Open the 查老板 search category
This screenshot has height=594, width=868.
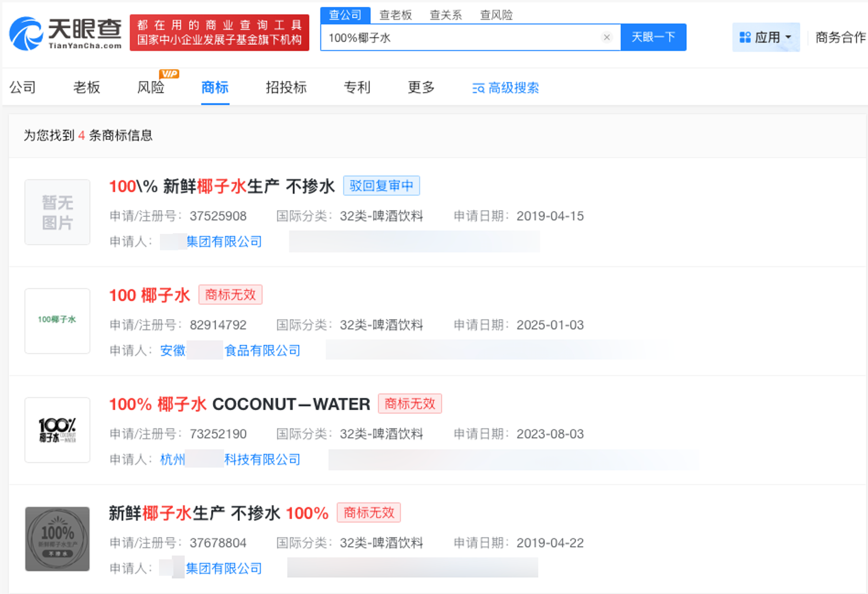395,14
